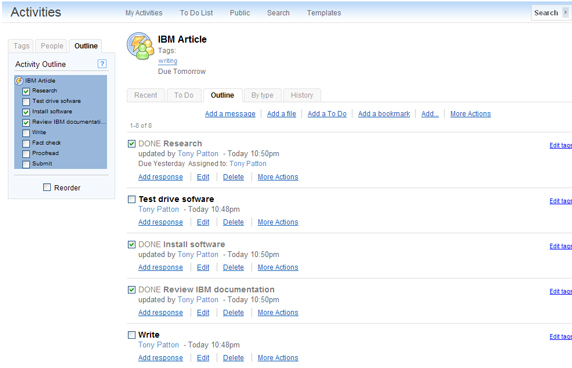Uncheck Install software in the Activity Outline
This screenshot has height=368, width=572.
click(26, 112)
